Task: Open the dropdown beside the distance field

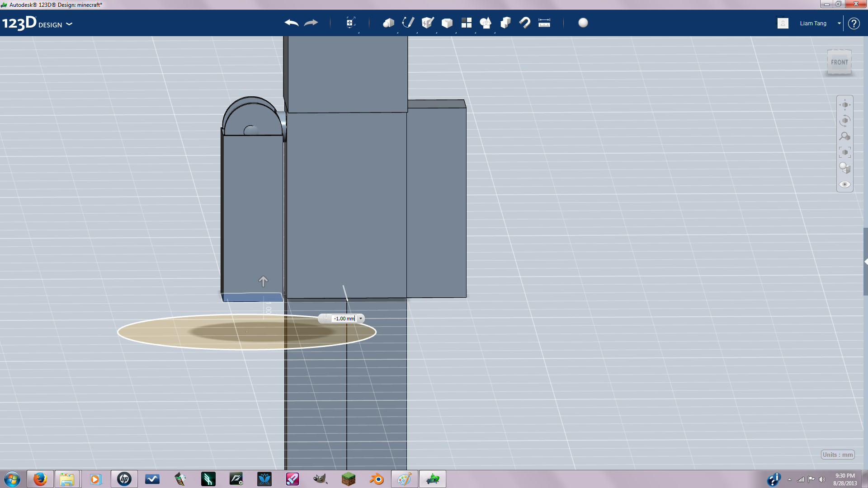Action: [361, 319]
